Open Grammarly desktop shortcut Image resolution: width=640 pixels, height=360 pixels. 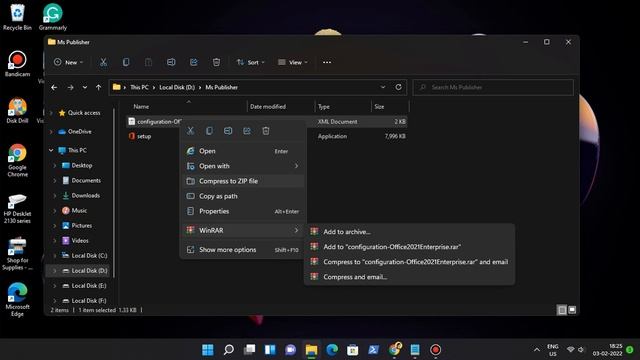click(53, 17)
